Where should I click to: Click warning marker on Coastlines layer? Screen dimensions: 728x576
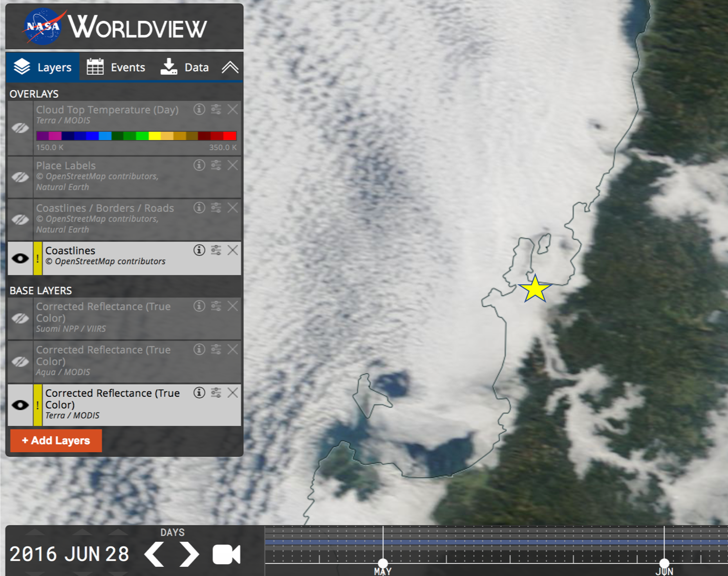(37, 259)
